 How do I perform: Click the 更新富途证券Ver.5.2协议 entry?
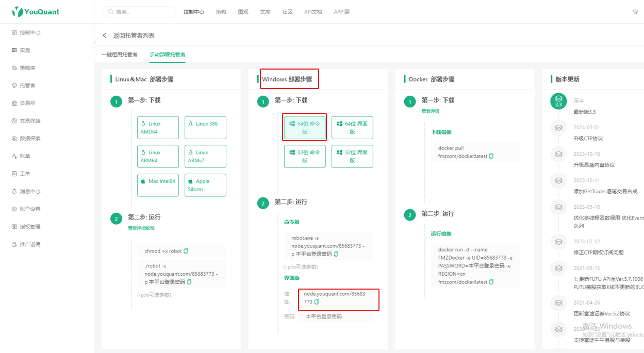[x=602, y=314]
